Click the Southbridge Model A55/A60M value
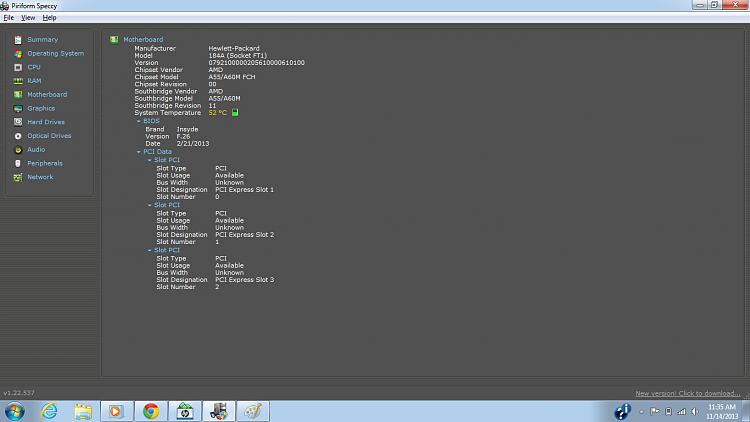Screen dimensions: 750x422 pyautogui.click(x=224, y=99)
